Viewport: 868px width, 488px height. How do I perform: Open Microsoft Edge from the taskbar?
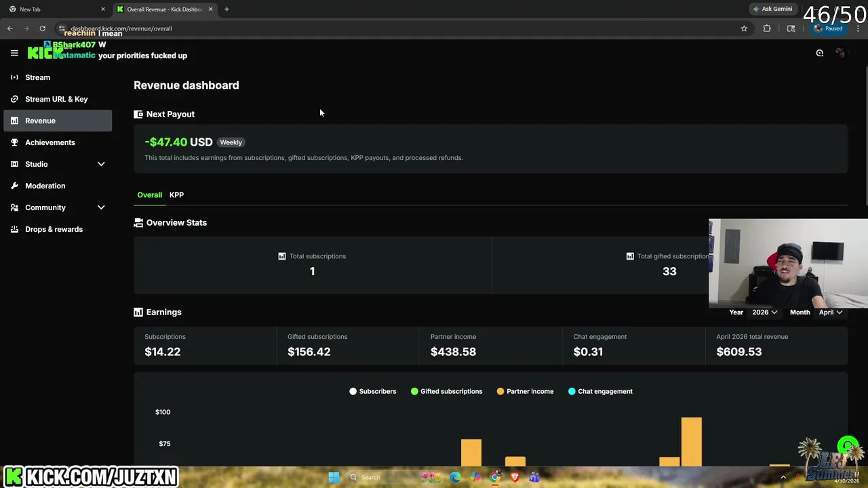click(455, 477)
